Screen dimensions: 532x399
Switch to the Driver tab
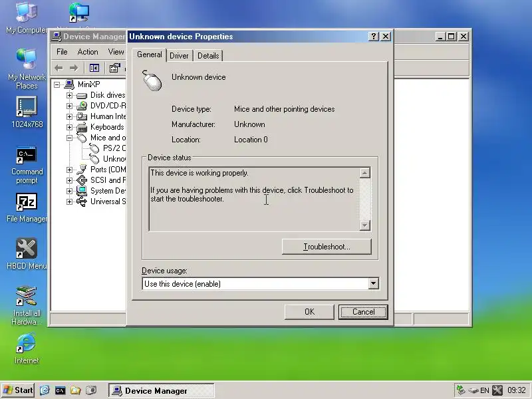coord(179,56)
